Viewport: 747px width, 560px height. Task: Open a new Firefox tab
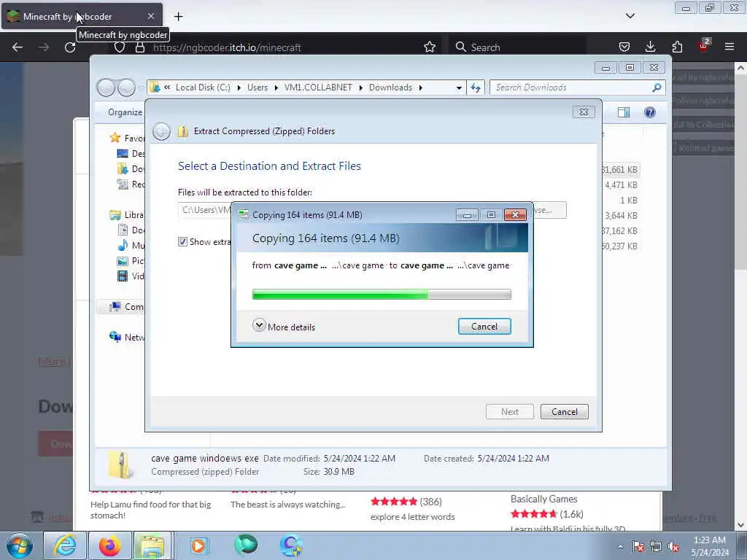pyautogui.click(x=178, y=17)
